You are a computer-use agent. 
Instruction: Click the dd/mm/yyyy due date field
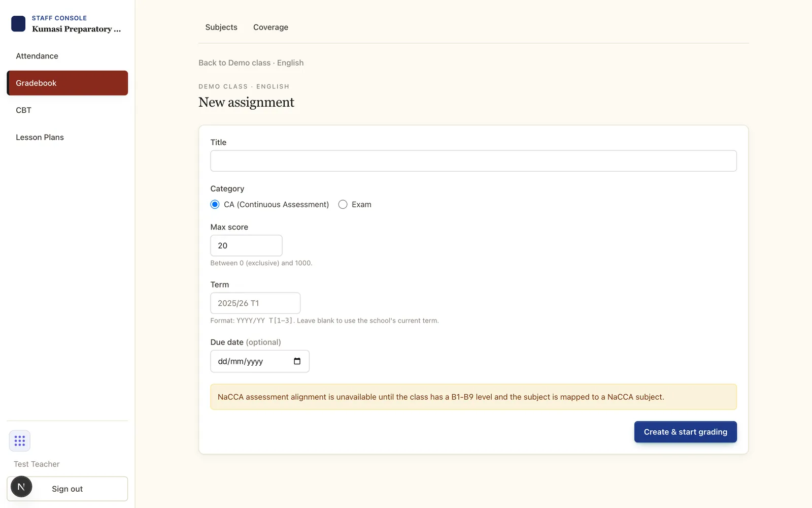[x=260, y=361]
